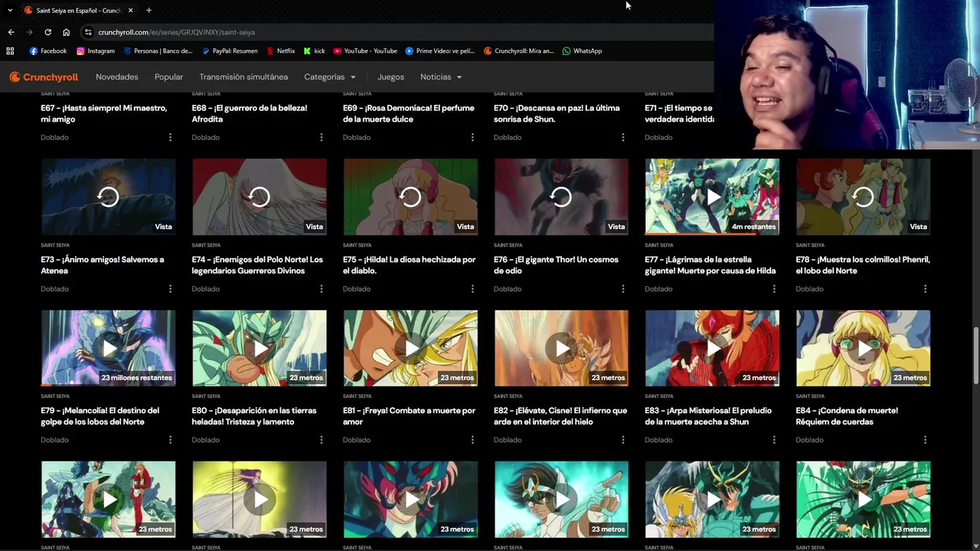Click the Crunchyroll logo

[44, 77]
